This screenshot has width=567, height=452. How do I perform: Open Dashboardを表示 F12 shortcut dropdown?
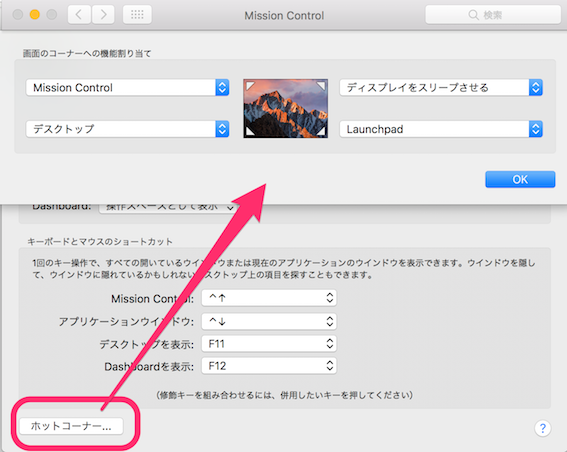coord(269,366)
